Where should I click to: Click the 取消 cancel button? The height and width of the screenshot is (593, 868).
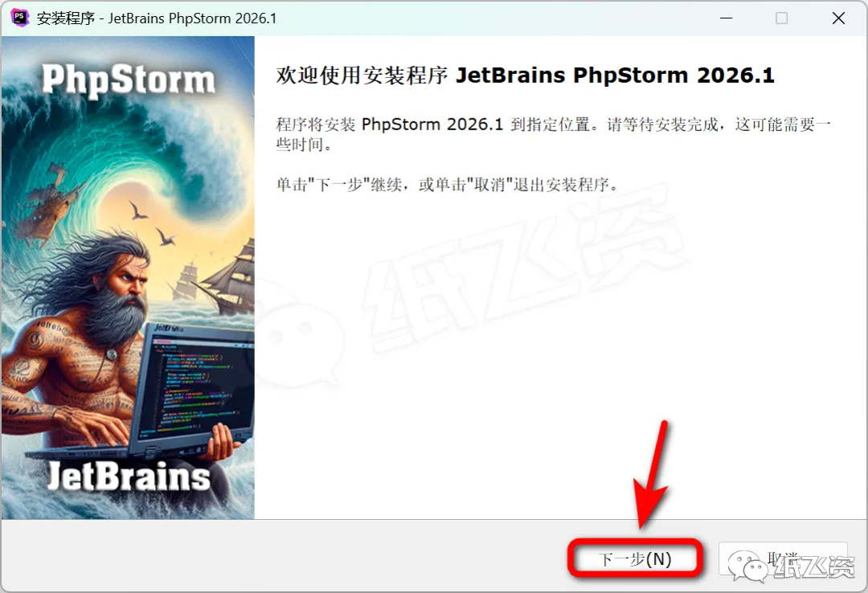783,558
